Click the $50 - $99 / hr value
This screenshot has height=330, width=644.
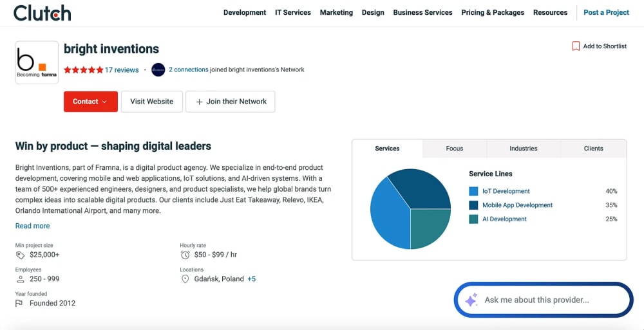(216, 255)
